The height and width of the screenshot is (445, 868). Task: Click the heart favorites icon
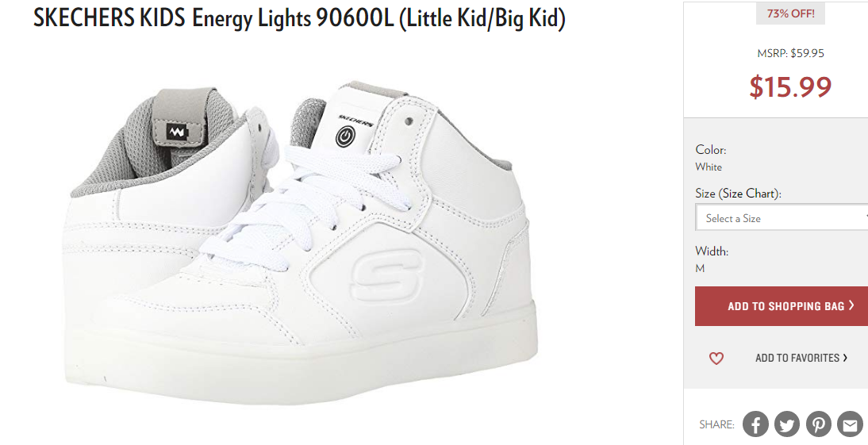[716, 358]
